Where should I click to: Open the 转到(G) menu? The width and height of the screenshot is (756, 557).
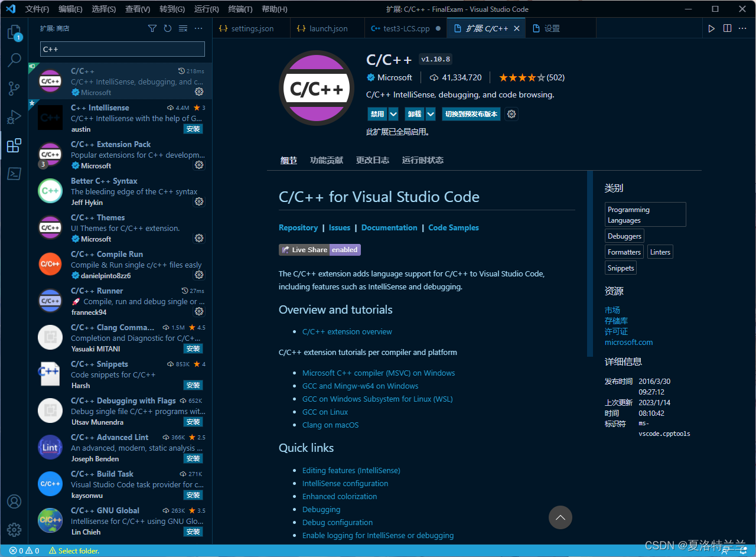[172, 9]
